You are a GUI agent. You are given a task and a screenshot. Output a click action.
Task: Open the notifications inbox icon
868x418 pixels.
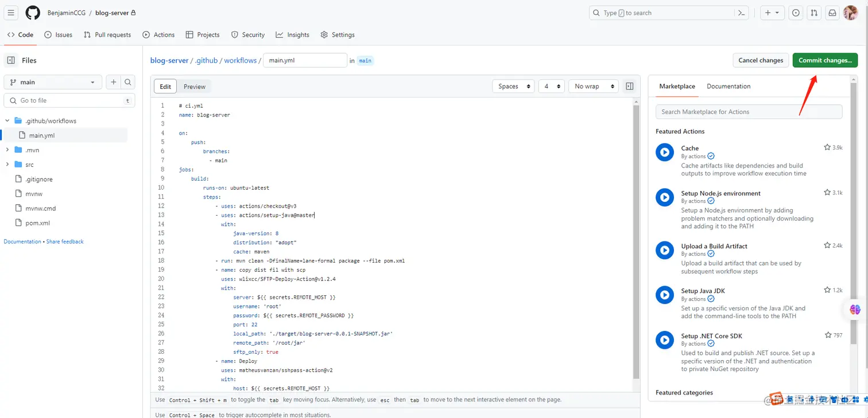832,13
